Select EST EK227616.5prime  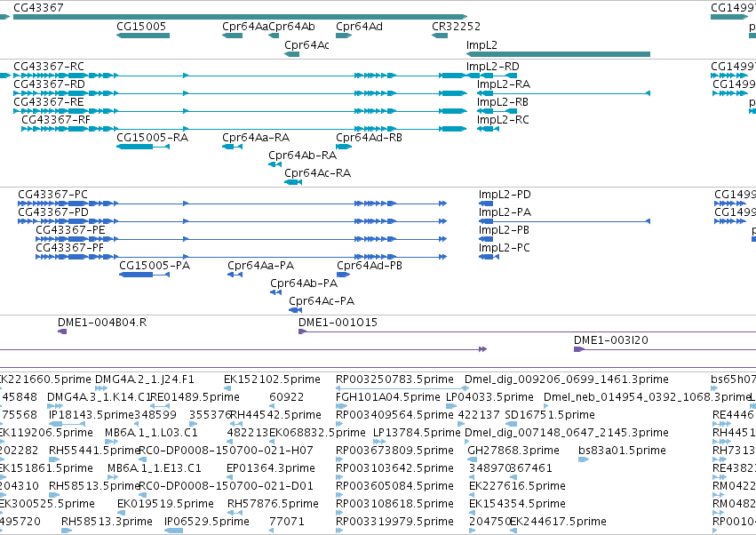tap(517, 486)
